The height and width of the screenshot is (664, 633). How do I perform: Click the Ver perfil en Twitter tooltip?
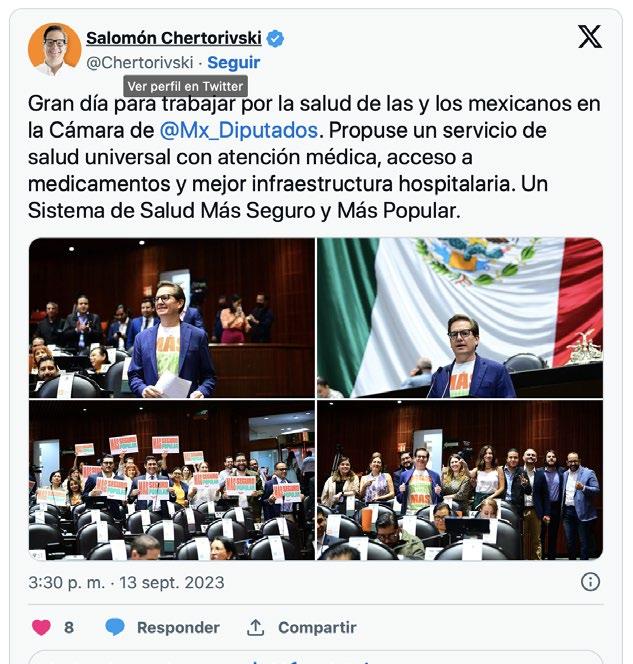(185, 86)
